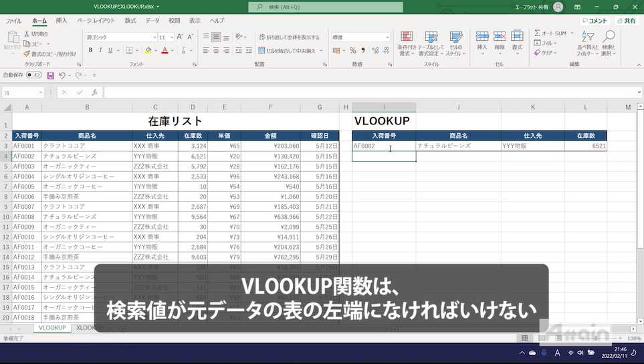This screenshot has width=644, height=364.
Task: Open the Conditional Formatting icon
Action: (x=406, y=42)
